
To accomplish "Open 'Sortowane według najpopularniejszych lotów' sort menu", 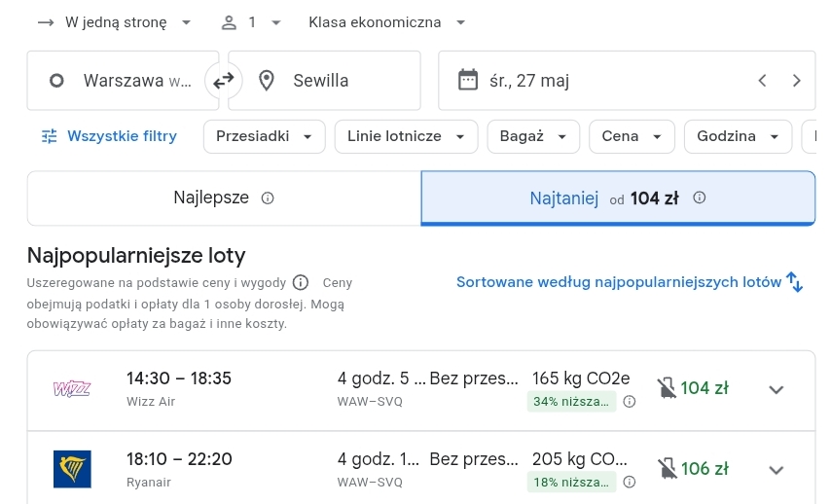I will coord(630,282).
